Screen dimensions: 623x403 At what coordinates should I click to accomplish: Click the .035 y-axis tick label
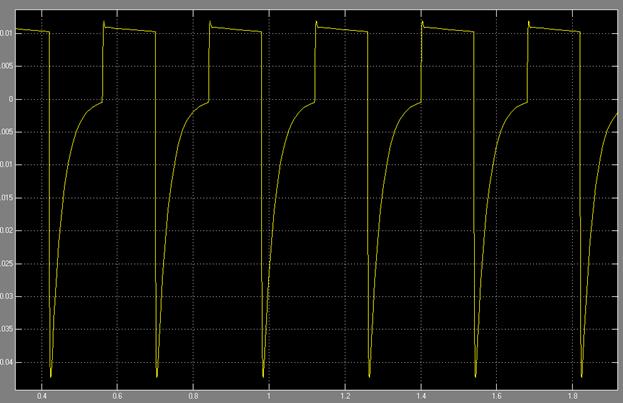tap(6, 329)
